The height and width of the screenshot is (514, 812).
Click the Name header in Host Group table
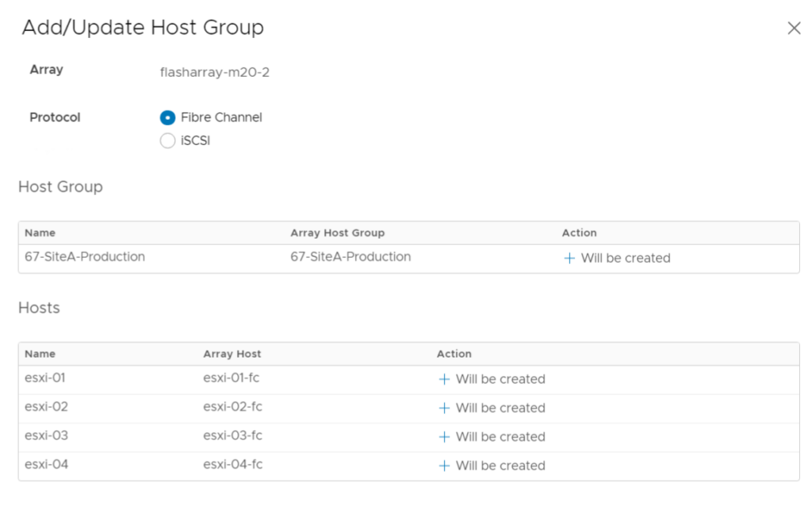click(40, 233)
